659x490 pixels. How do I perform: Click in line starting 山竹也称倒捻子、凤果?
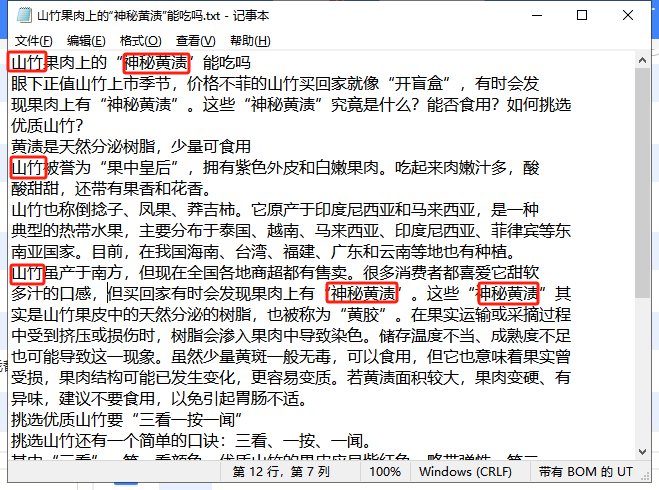pos(275,210)
